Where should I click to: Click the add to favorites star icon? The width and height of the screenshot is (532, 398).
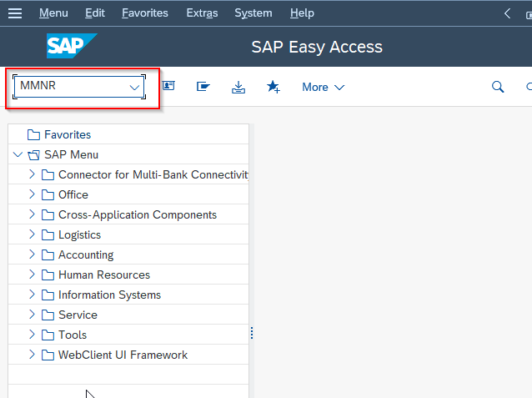click(274, 87)
